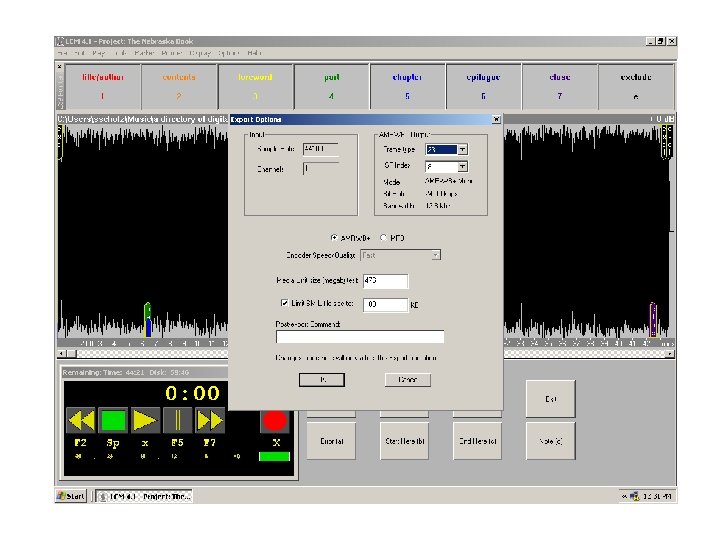Open the Encoder Speed/Quality dropdown
Image resolution: width=720 pixels, height=540 pixels.
(435, 255)
